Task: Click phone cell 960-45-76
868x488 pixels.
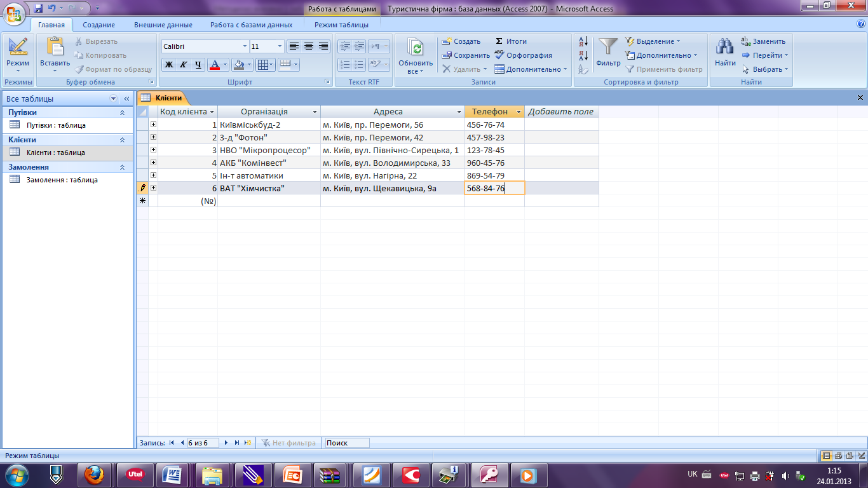Action: click(x=494, y=163)
